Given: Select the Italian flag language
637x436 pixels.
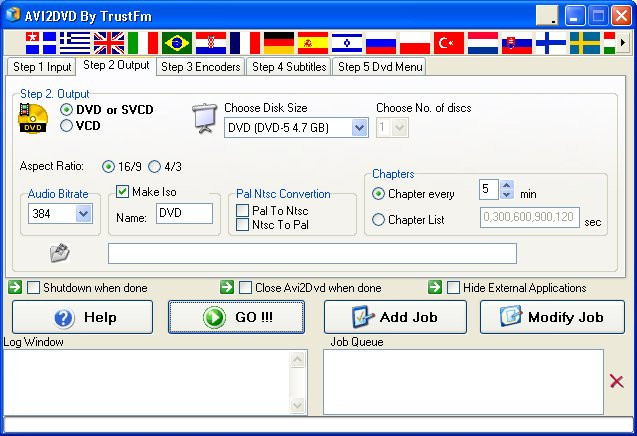Looking at the screenshot, I should click(143, 43).
